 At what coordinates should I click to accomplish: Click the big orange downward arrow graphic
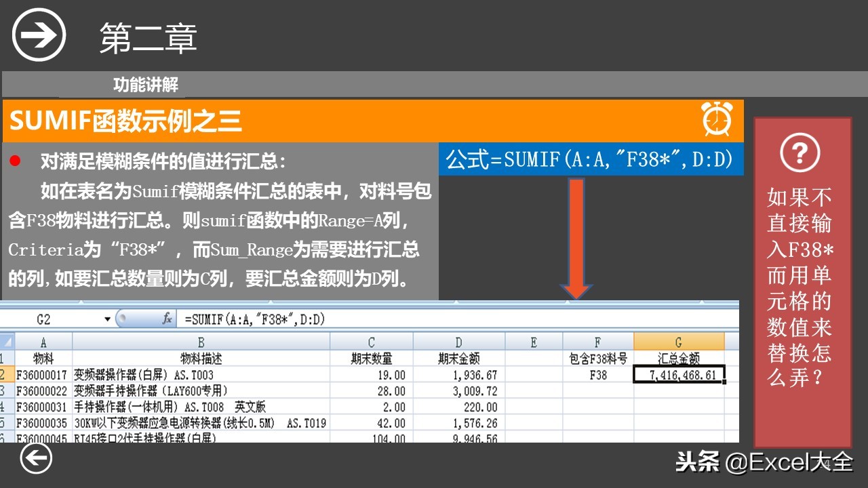click(577, 237)
